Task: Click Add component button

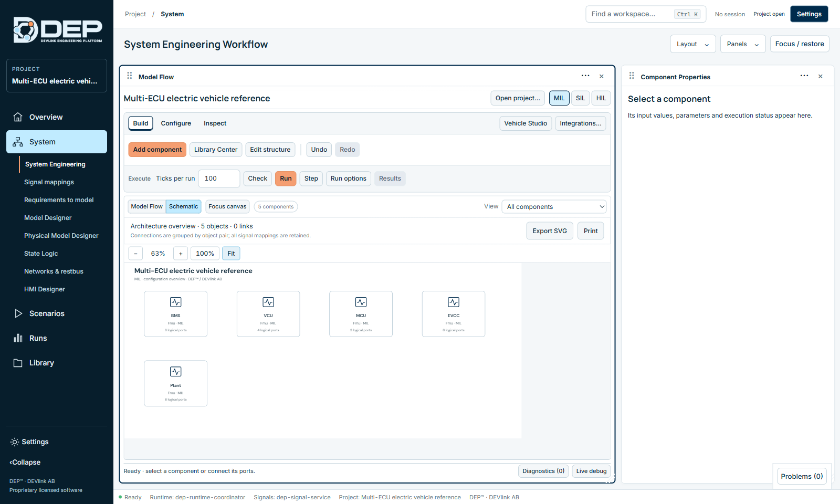Action: (157, 150)
